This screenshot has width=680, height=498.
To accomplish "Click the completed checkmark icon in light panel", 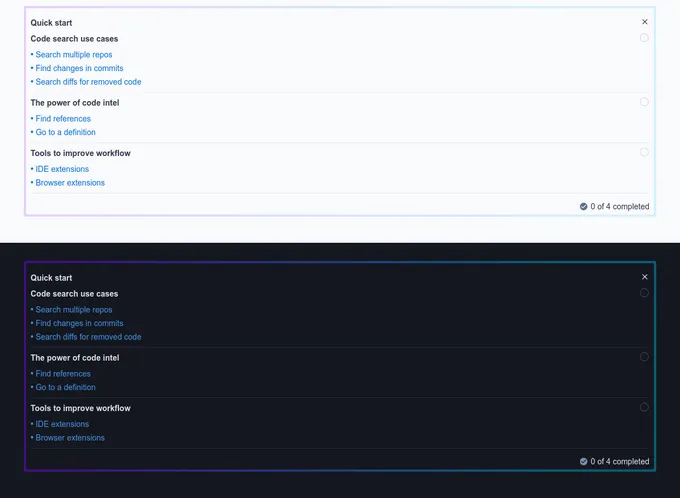I will coord(583,206).
